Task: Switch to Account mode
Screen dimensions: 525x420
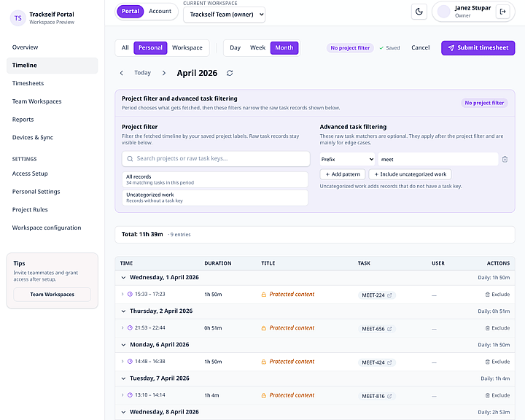Action: click(160, 12)
